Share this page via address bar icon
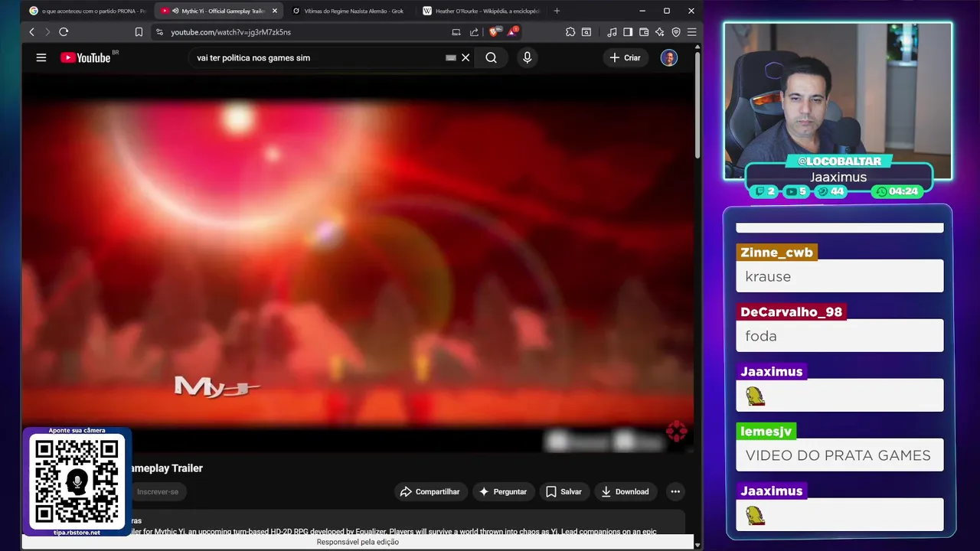980x551 pixels. point(474,32)
